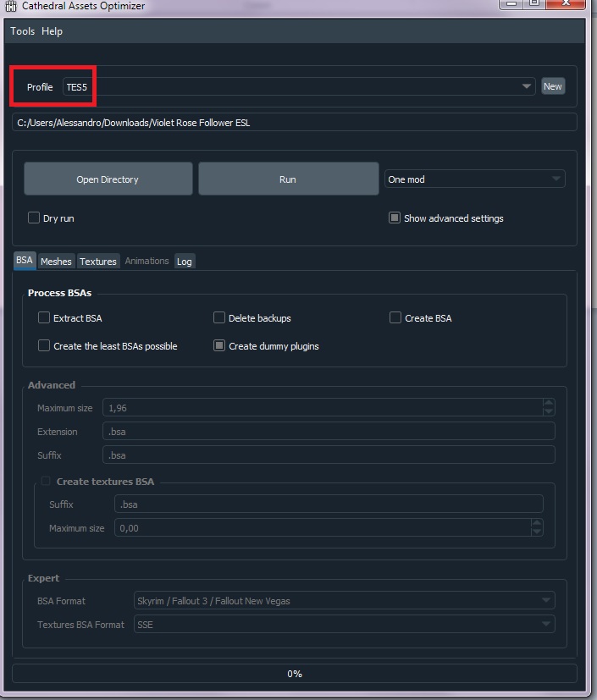Maximize the Cathedral Assets Optimizer window

(533, 3)
